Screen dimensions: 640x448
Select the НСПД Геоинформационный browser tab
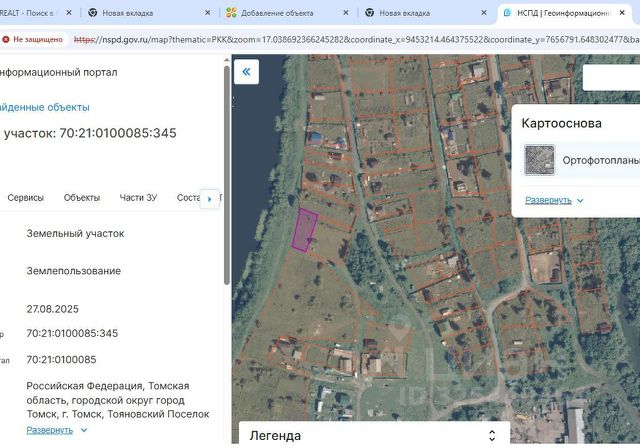pos(563,13)
